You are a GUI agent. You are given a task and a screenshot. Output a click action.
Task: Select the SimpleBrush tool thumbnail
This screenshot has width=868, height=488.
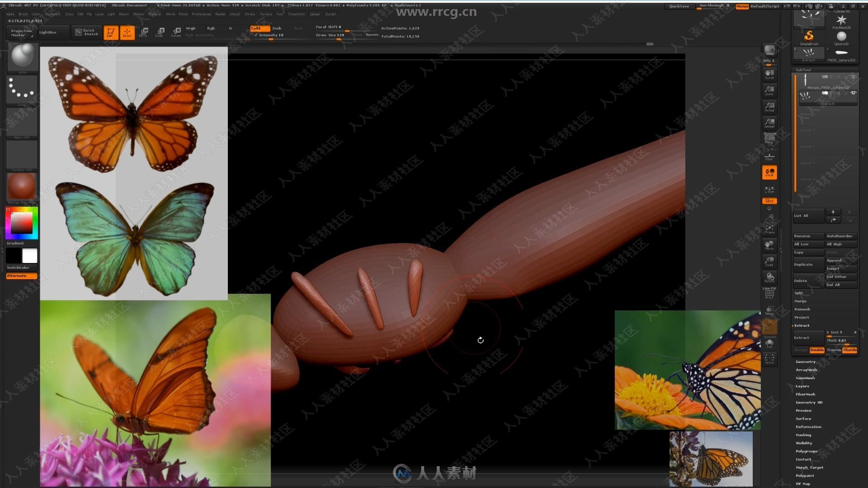(809, 37)
